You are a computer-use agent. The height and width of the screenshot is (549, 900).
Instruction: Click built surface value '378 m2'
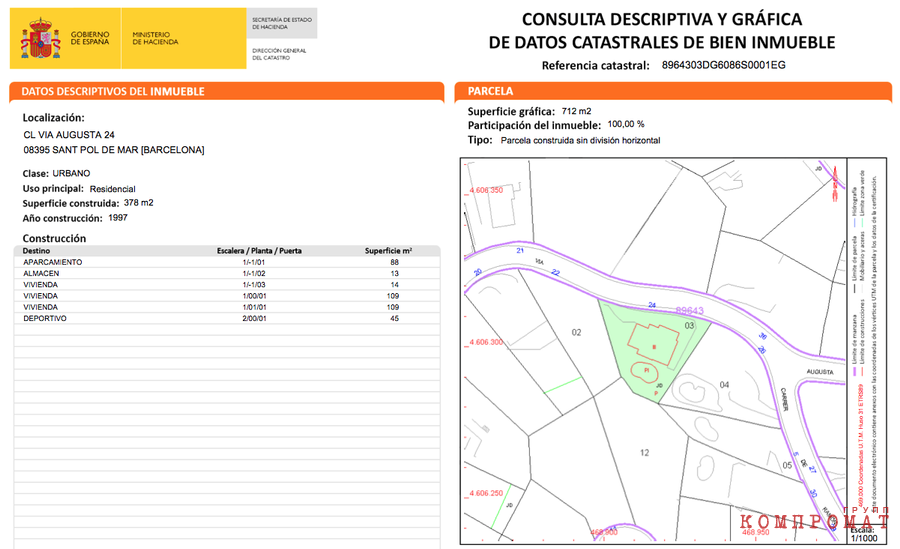point(138,203)
